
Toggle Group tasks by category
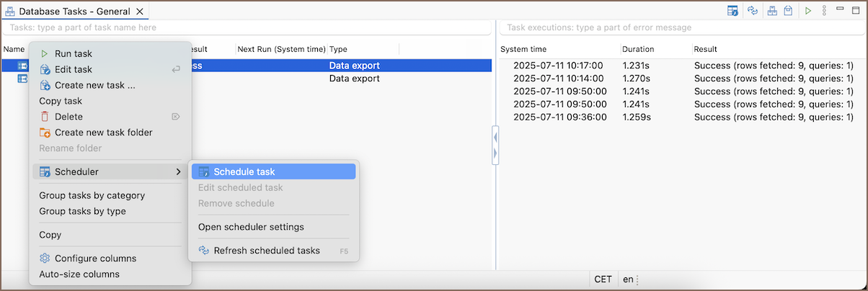pyautogui.click(x=92, y=195)
